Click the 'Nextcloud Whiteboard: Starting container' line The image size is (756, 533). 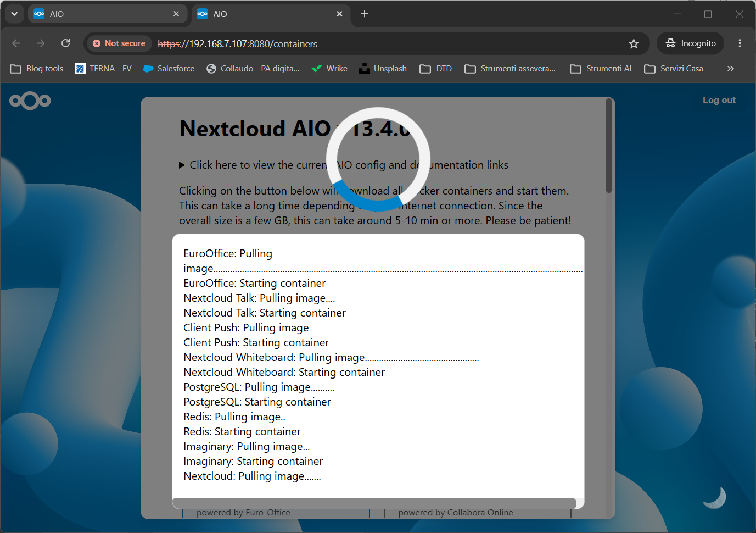[284, 372]
